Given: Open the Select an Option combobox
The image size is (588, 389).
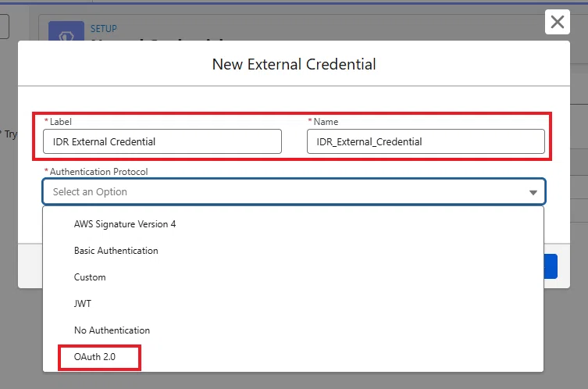Looking at the screenshot, I should coord(294,191).
